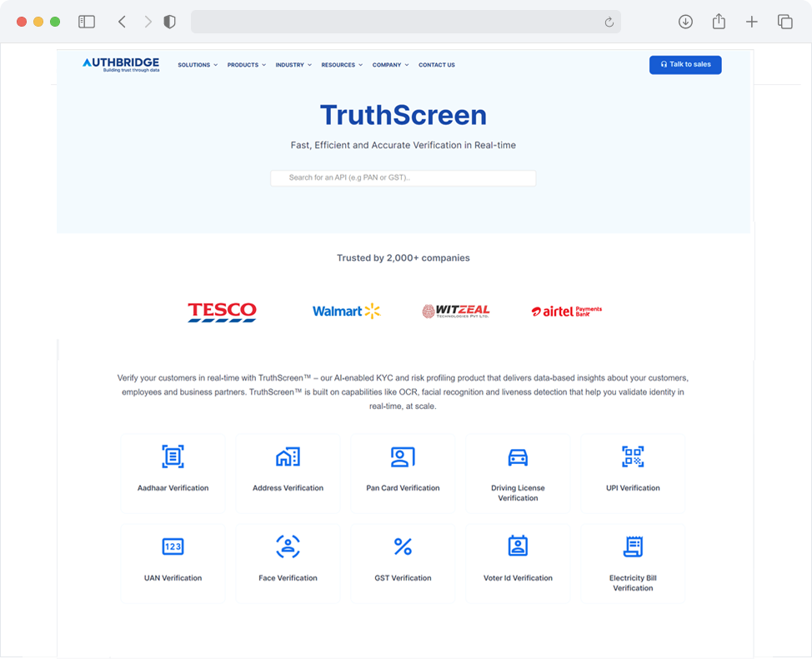Select the Driving License car icon
The image size is (812, 659).
pos(518,457)
